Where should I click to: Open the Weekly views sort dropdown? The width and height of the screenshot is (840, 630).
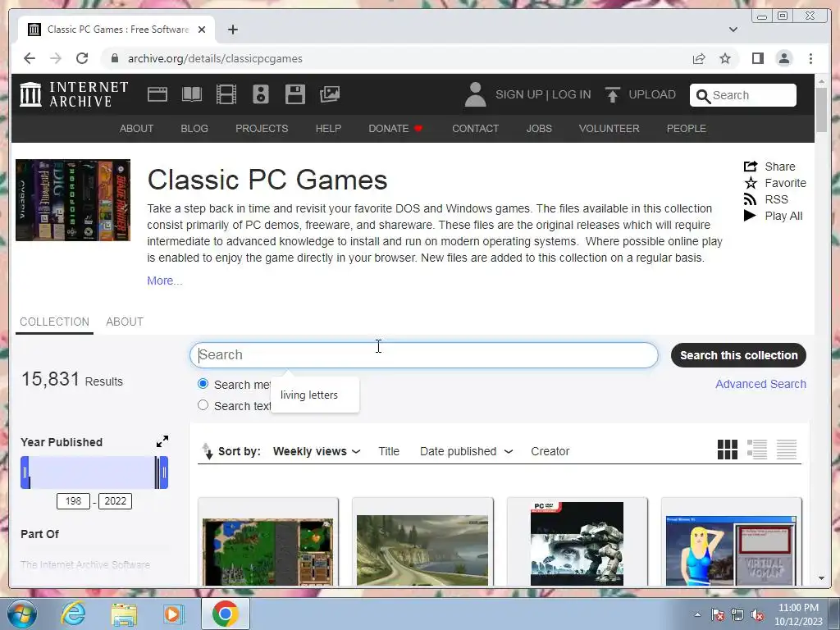point(317,452)
